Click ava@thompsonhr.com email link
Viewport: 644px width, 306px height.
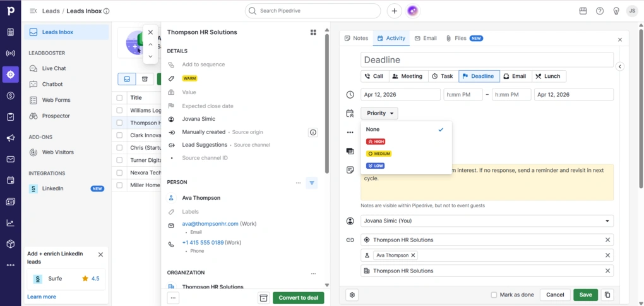click(x=210, y=224)
